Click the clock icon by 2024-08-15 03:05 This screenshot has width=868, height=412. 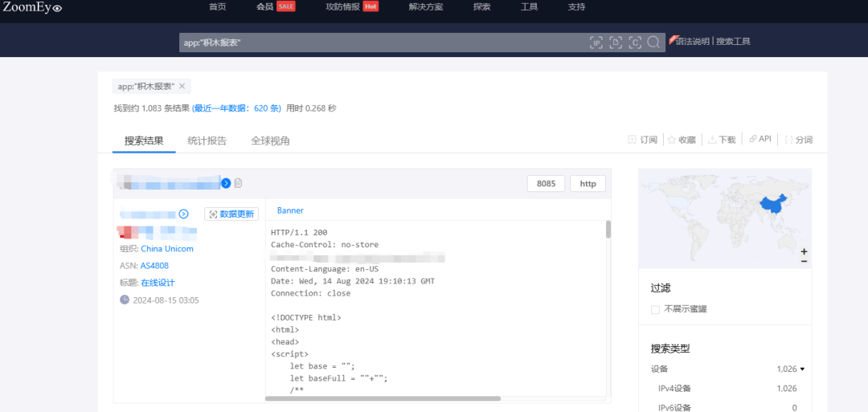click(x=125, y=300)
